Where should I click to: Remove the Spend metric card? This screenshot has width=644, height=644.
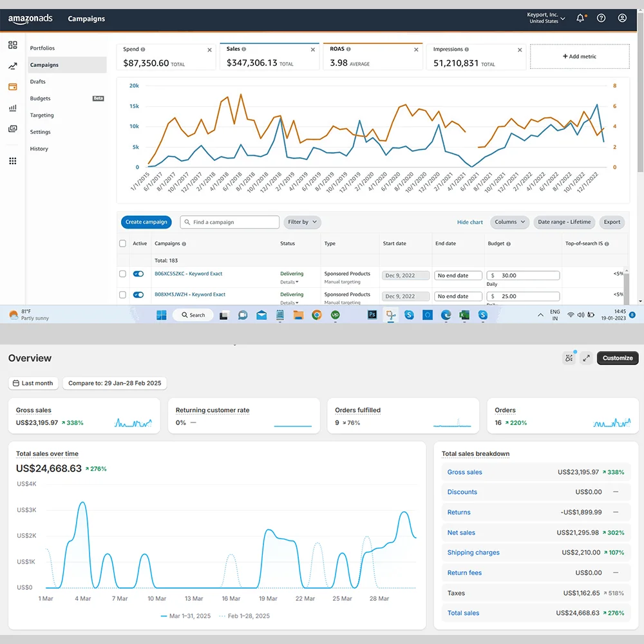(209, 50)
